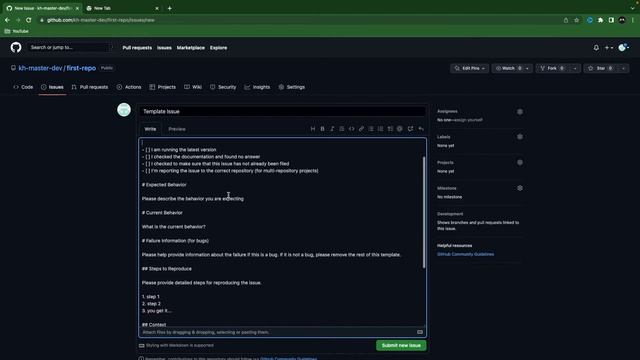The width and height of the screenshot is (640, 360).
Task: Open repository Settings tab
Action: pyautogui.click(x=291, y=87)
